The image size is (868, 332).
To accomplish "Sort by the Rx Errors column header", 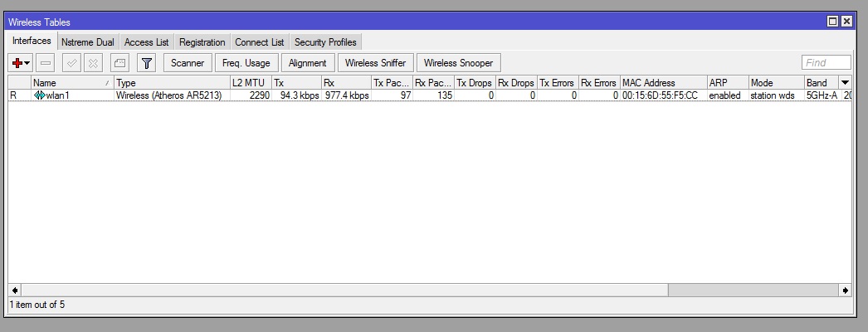I will click(599, 82).
